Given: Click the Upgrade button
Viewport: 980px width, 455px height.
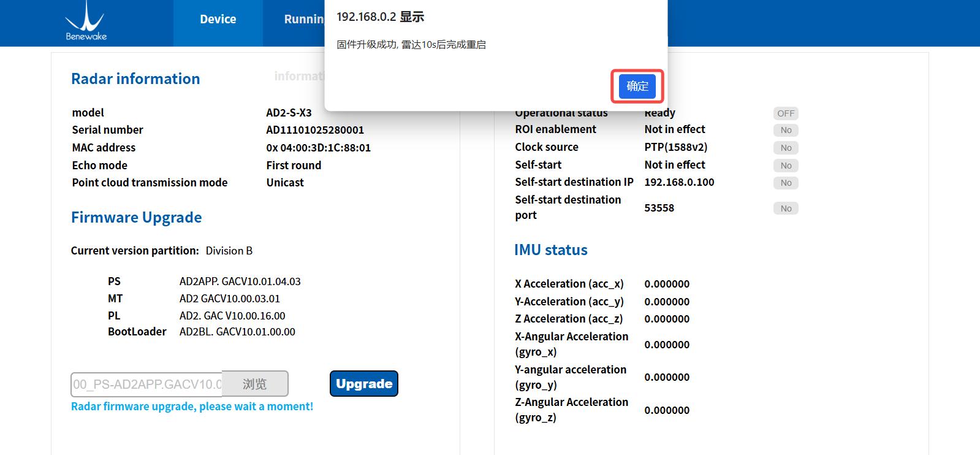Looking at the screenshot, I should click(x=364, y=384).
